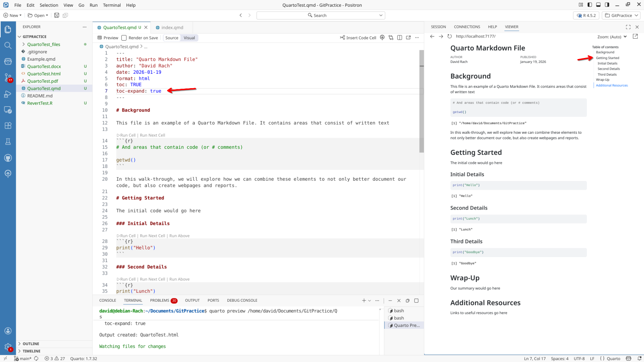Image resolution: width=644 pixels, height=362 pixels.
Task: Click the Insert Code Cell button
Action: [358, 38]
